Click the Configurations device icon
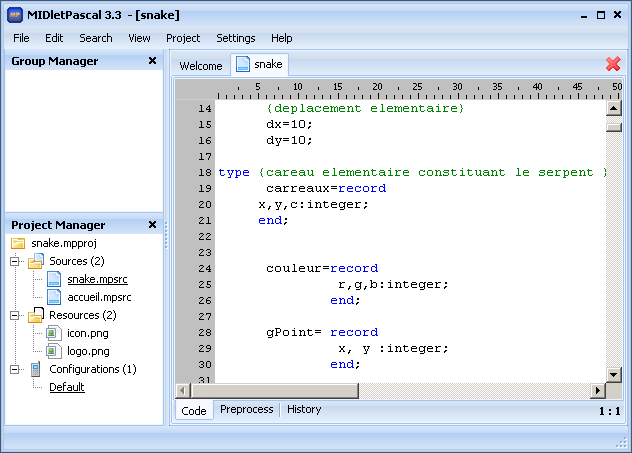This screenshot has width=632, height=453. click(36, 369)
